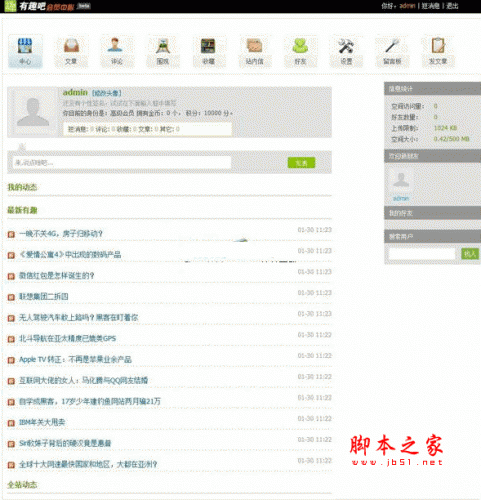This screenshot has height=500, width=481.
Task: Open short messages link in the top bar
Action: (431, 6)
